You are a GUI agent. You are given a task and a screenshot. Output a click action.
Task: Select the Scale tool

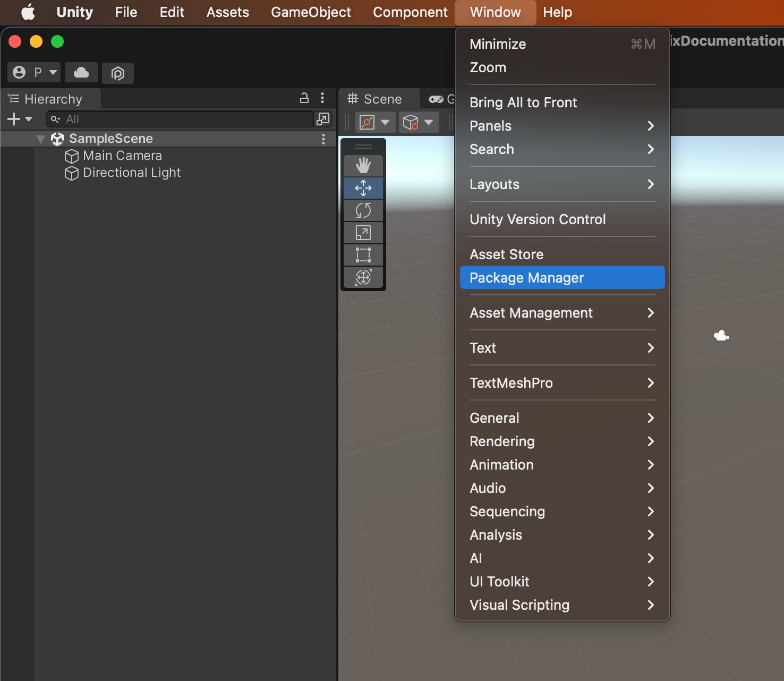coord(363,233)
